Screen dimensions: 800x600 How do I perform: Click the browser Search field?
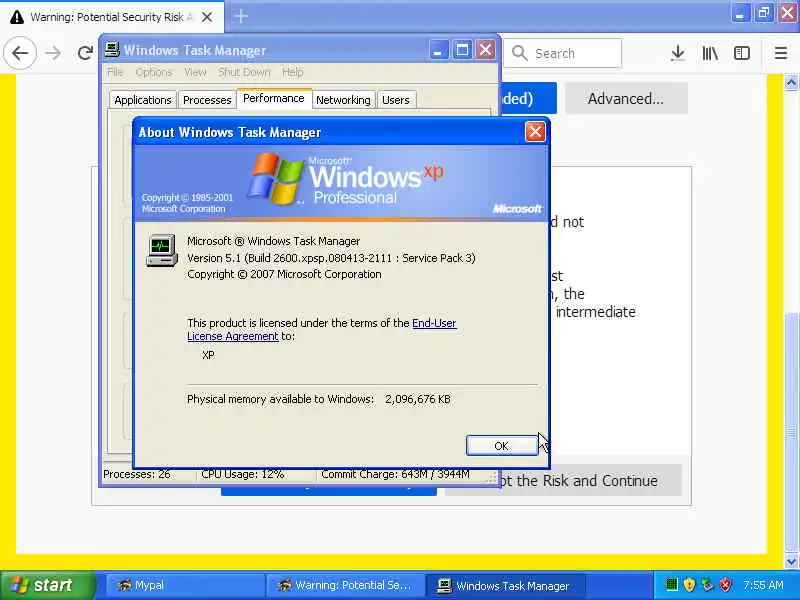(562, 53)
